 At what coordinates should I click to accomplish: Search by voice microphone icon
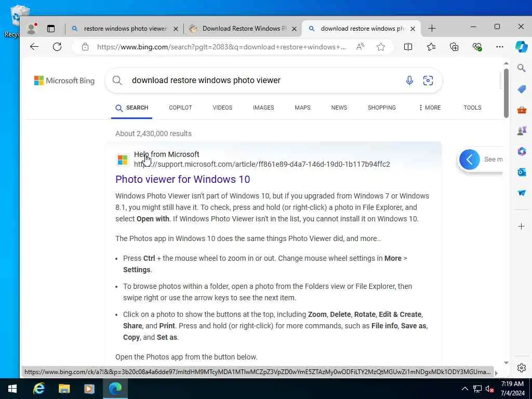pos(409,81)
